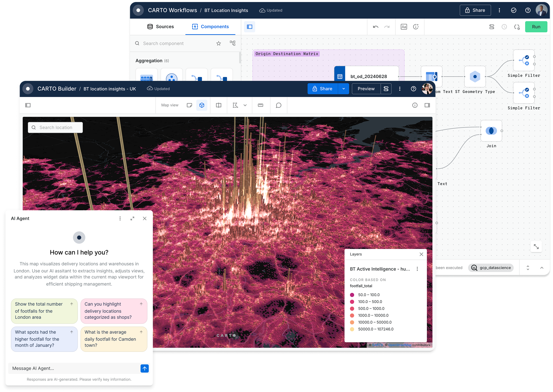Toggle the Workflows left panel collapse button
Screen dimensions: 553x392
[x=249, y=27]
